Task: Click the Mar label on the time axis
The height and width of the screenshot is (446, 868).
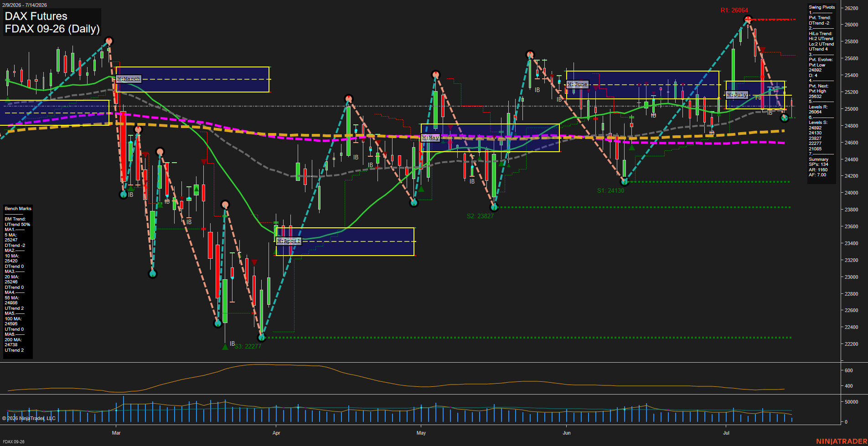Action: 116,433
